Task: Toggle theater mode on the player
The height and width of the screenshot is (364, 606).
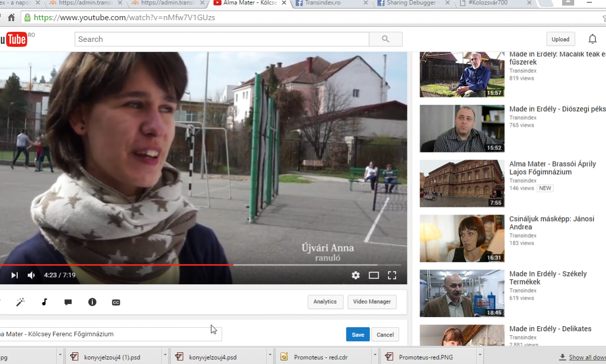Action: pos(374,275)
